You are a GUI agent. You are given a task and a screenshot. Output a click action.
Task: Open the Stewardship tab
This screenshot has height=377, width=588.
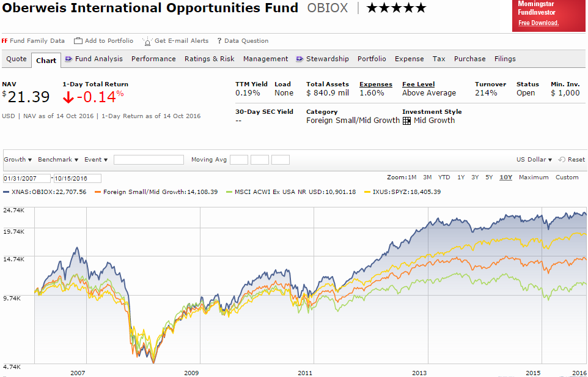pyautogui.click(x=328, y=59)
